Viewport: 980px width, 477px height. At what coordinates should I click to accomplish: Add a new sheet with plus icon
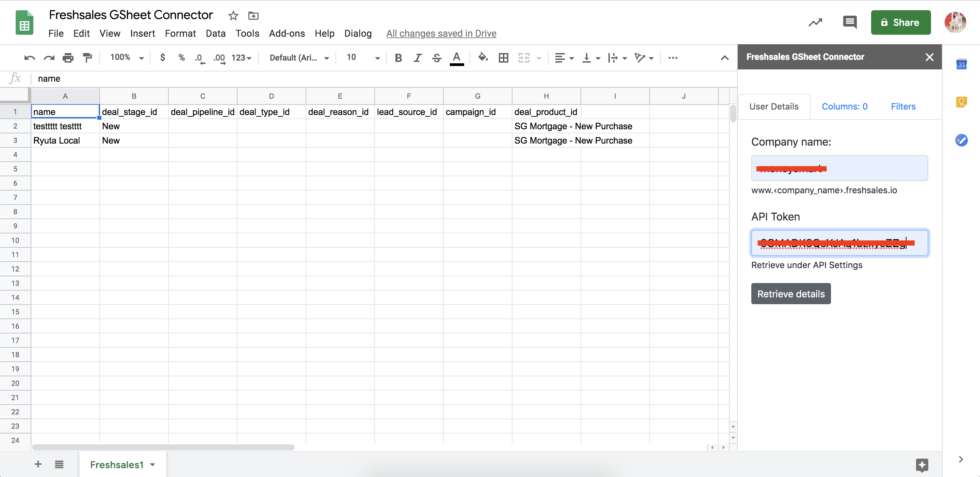[38, 464]
